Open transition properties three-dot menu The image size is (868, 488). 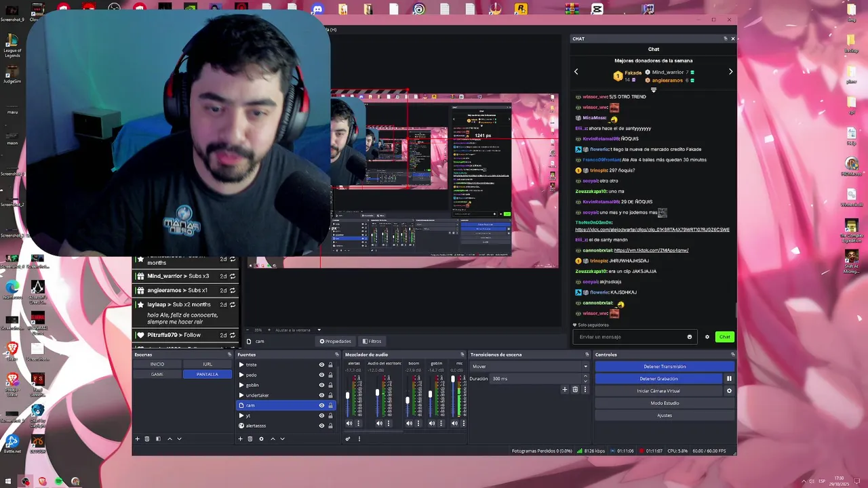[x=585, y=390]
